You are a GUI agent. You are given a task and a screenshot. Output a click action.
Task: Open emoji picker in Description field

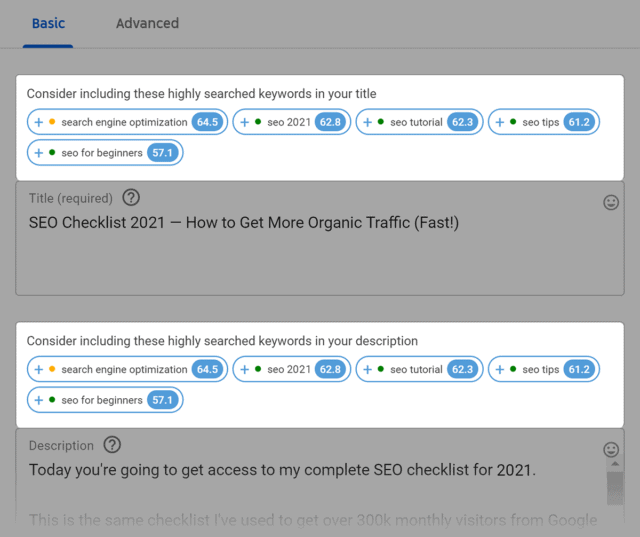pyautogui.click(x=611, y=449)
